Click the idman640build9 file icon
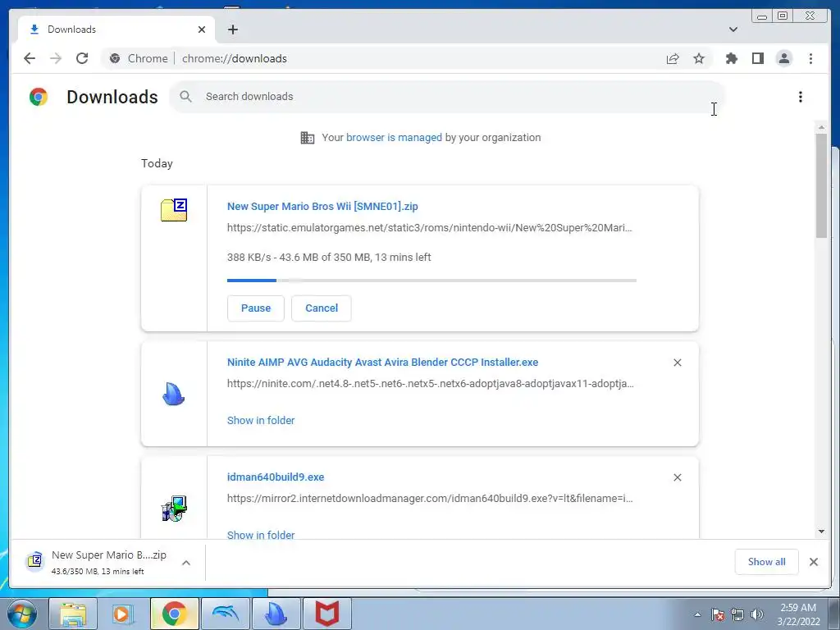Image resolution: width=840 pixels, height=630 pixels. 174,509
